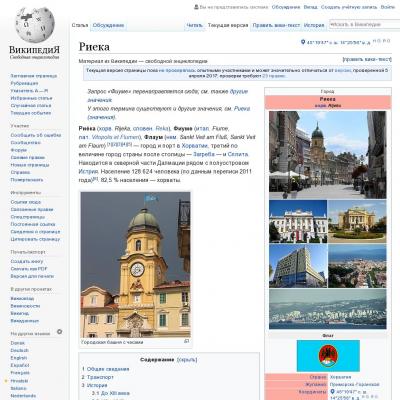Open the 'Случайная статья' sidebar link

pyautogui.click(x=31, y=106)
